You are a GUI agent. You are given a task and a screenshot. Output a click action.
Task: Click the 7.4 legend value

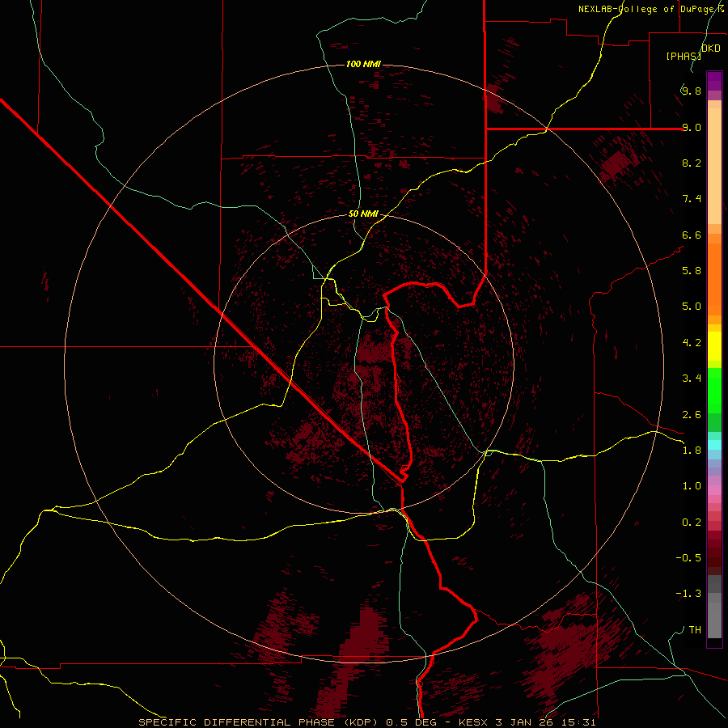point(692,199)
